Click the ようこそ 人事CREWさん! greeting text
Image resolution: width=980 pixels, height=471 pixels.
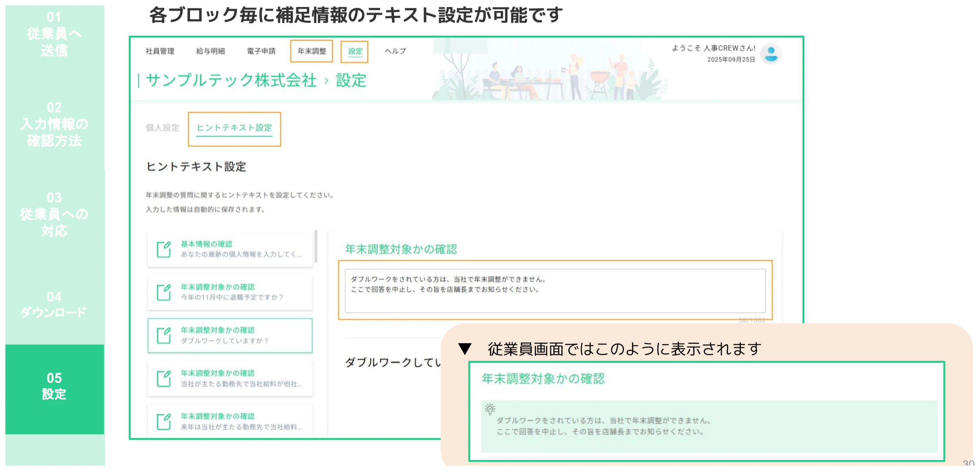point(713,48)
